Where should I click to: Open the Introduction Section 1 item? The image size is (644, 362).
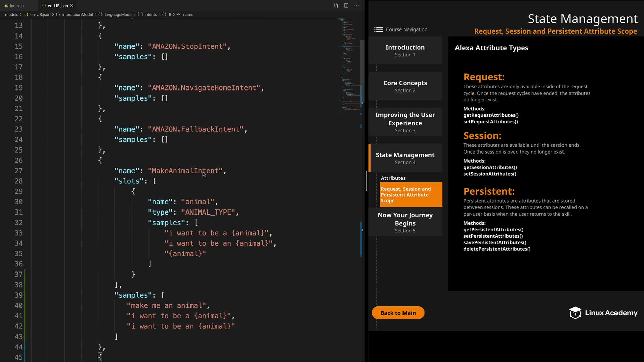point(405,50)
